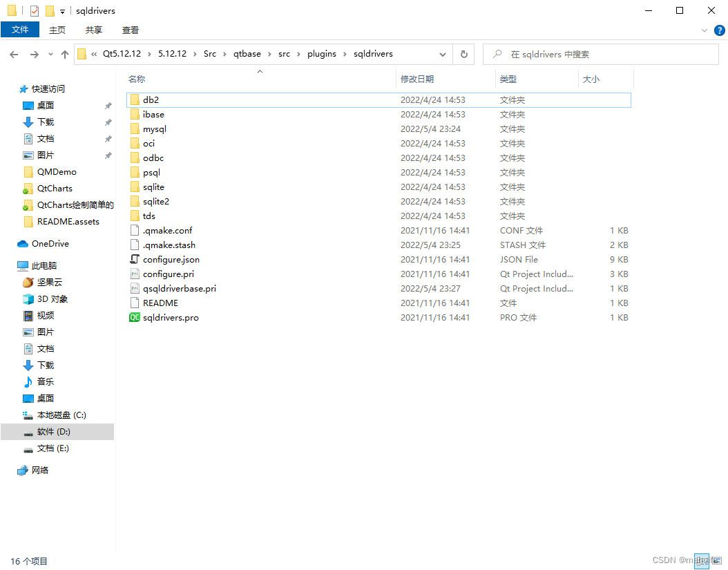Click the Back navigation arrow
The width and height of the screenshot is (728, 570).
coord(14,55)
